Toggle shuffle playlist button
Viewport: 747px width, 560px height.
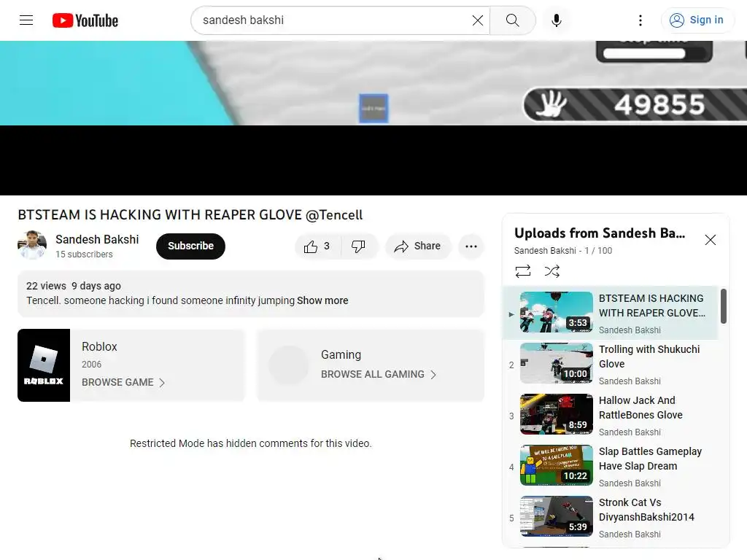pos(552,271)
